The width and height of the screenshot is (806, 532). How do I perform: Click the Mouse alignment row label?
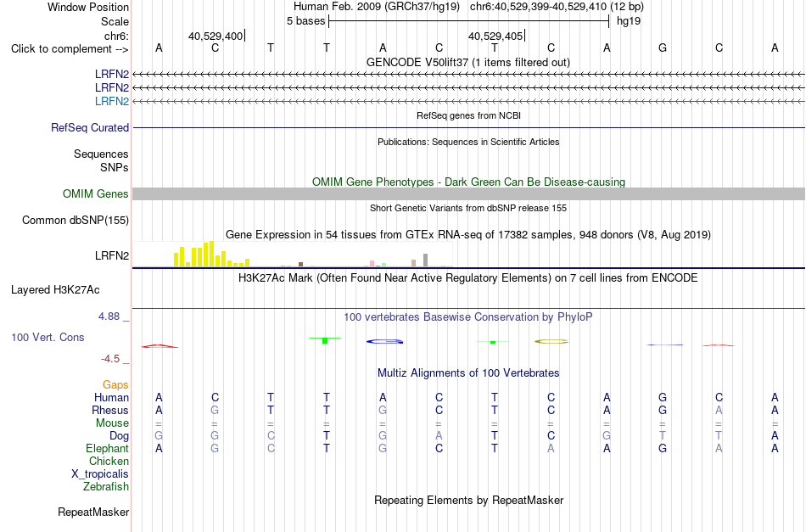(112, 423)
